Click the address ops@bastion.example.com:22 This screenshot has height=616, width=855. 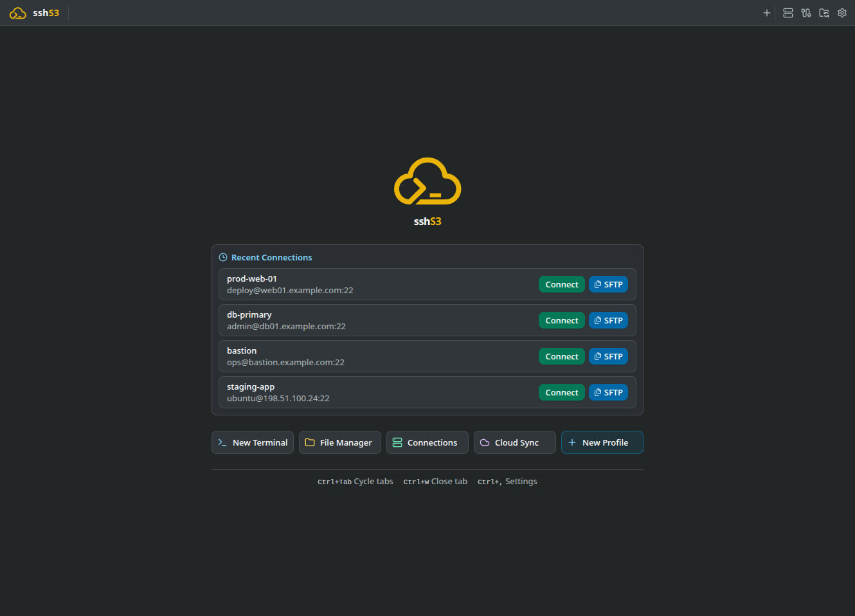pos(285,362)
